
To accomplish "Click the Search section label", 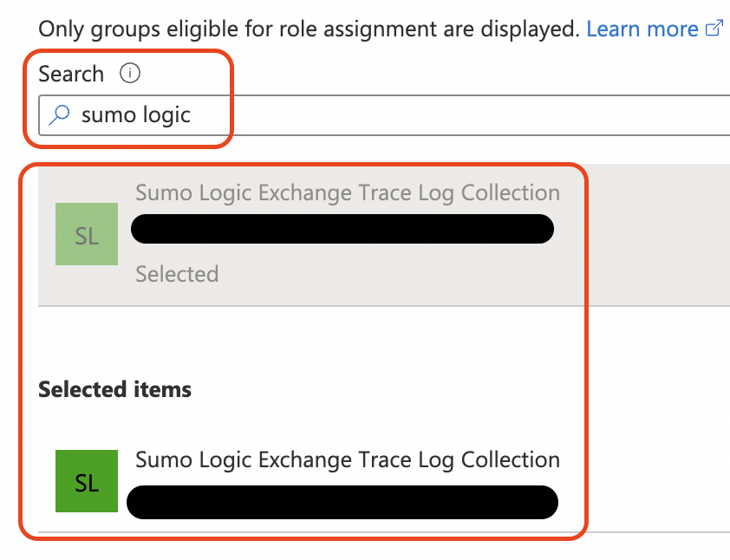I will coord(71,74).
